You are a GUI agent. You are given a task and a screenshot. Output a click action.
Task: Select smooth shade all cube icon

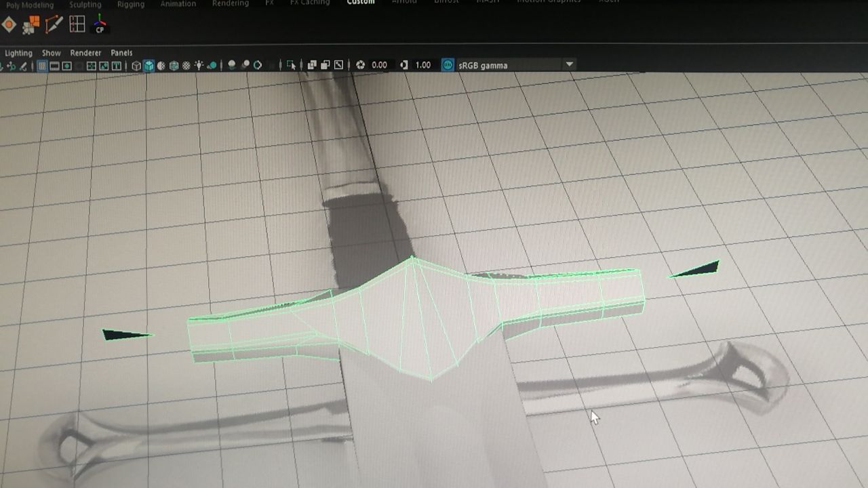[149, 66]
